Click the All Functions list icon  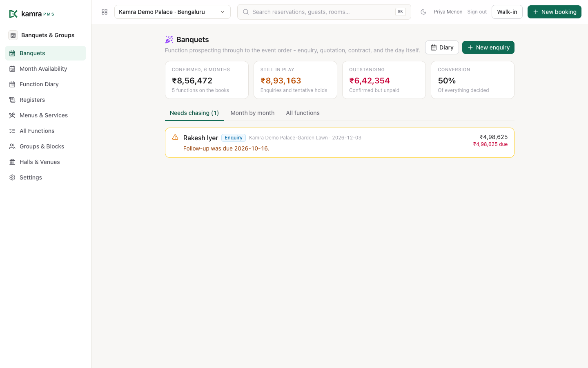click(x=12, y=131)
